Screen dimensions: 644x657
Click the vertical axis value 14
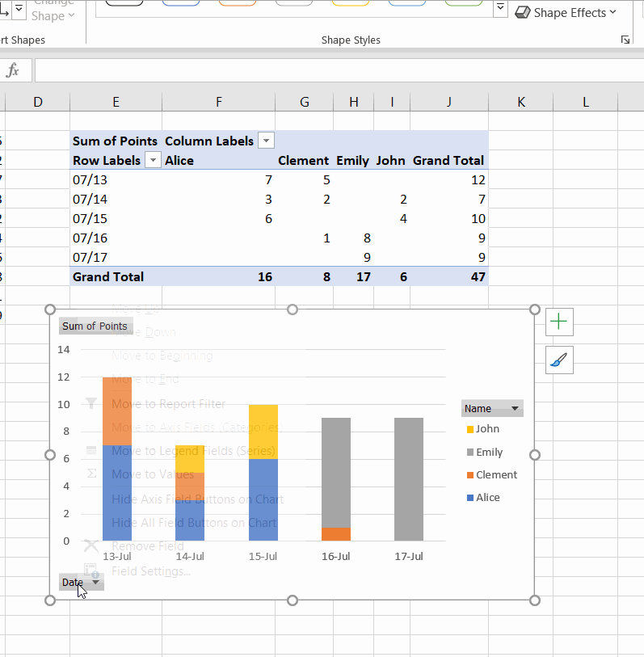click(x=64, y=349)
